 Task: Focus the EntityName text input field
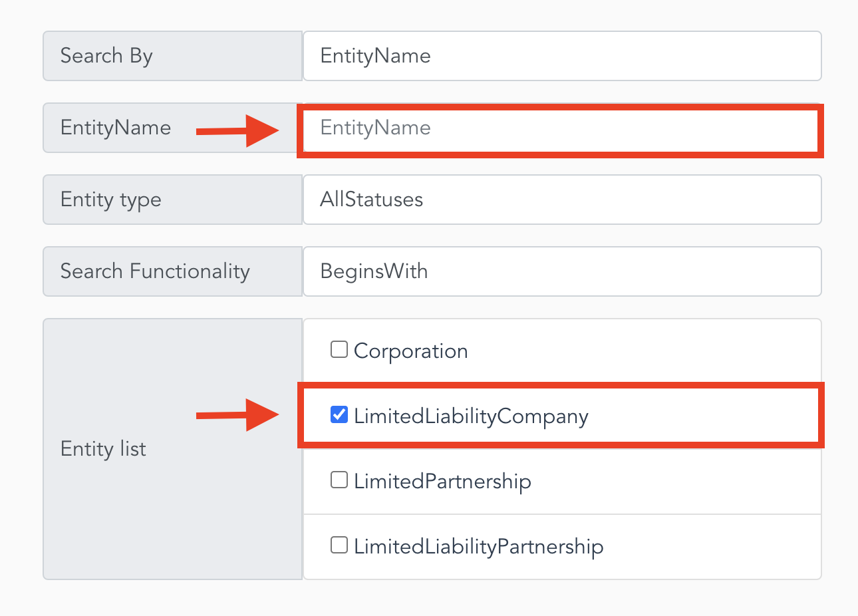coord(561,131)
